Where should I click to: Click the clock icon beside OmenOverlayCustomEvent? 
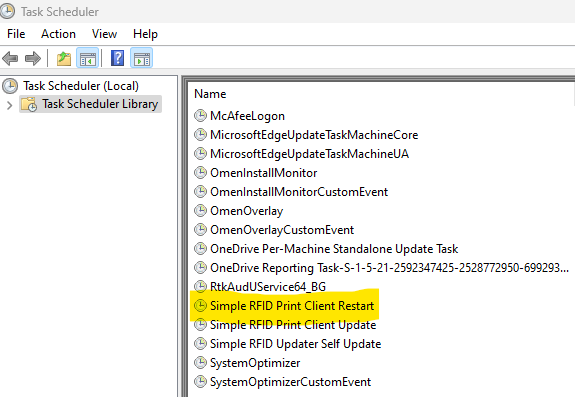(x=200, y=230)
